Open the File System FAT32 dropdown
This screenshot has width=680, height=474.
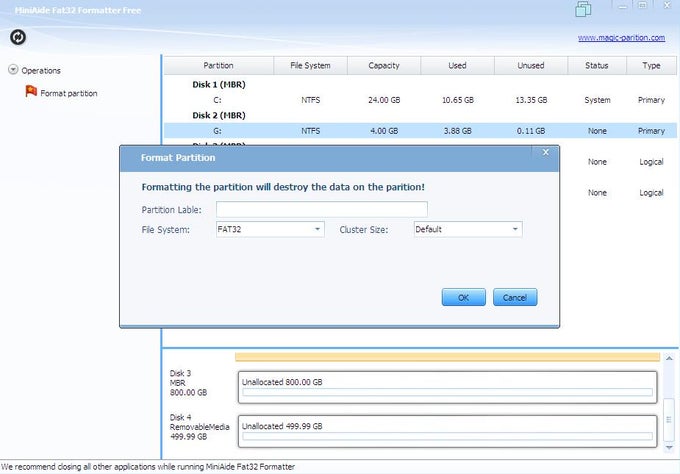click(x=270, y=229)
